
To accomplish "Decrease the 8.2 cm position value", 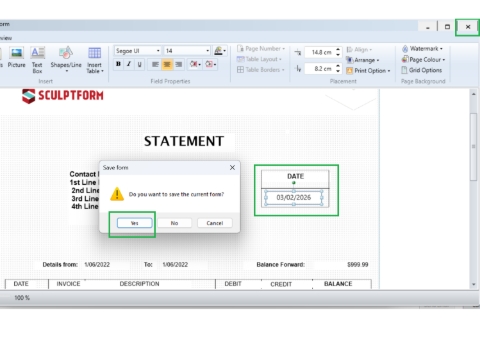I will 338,71.
